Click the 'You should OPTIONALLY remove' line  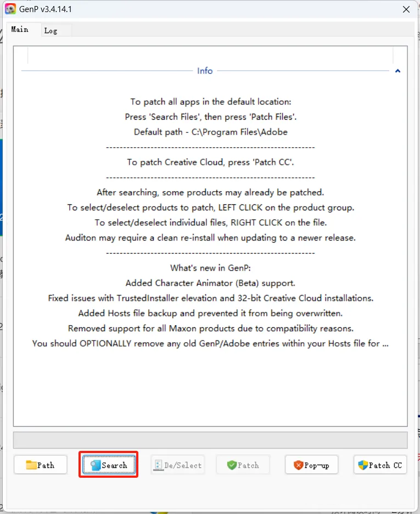point(211,343)
